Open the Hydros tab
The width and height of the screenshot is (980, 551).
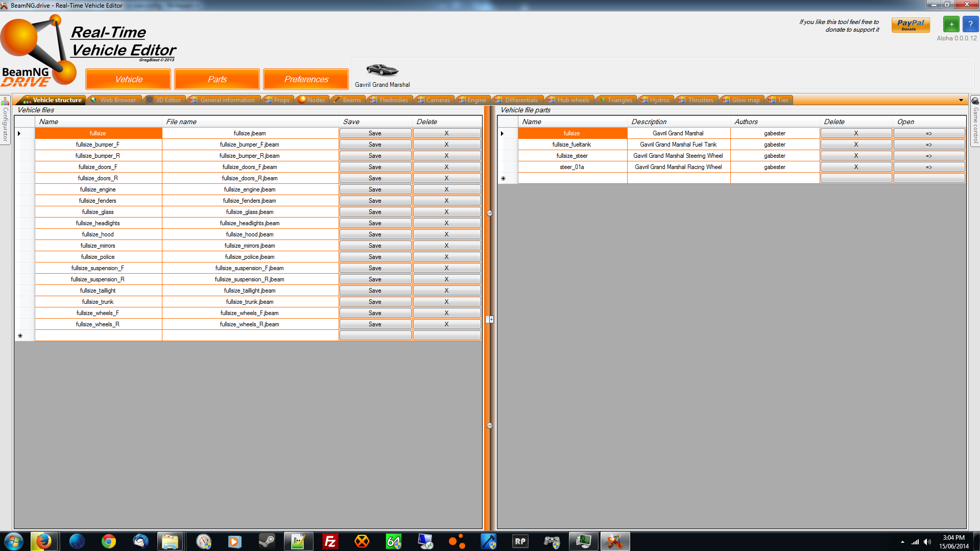point(655,100)
